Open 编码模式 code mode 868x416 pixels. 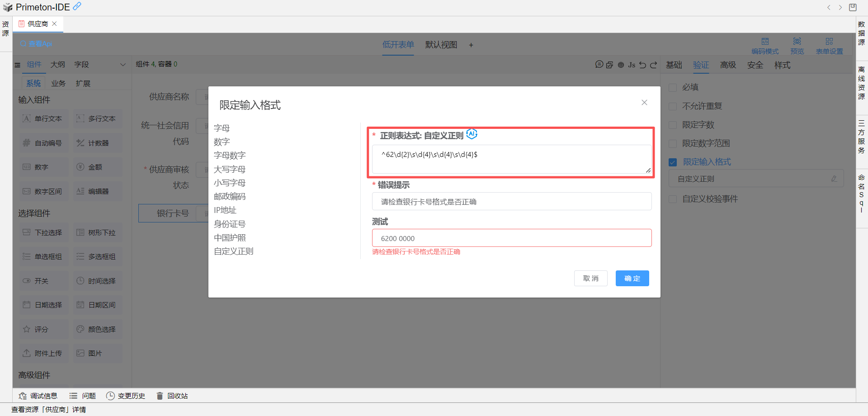[765, 44]
